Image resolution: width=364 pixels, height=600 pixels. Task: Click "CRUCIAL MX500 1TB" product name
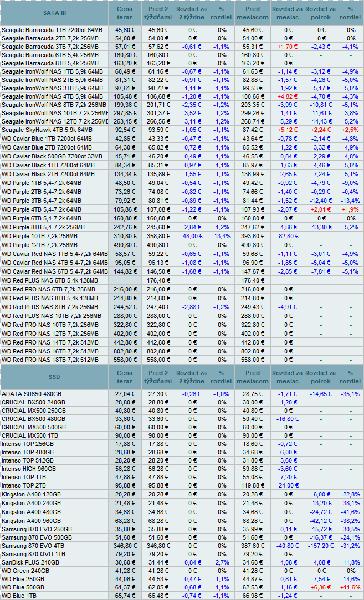30,435
